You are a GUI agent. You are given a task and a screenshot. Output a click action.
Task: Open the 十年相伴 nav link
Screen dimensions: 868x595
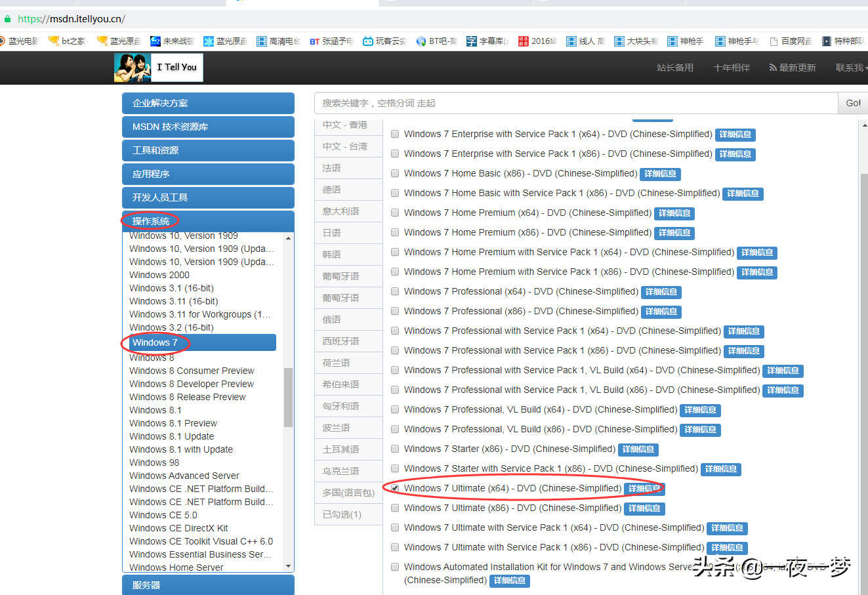(x=732, y=68)
